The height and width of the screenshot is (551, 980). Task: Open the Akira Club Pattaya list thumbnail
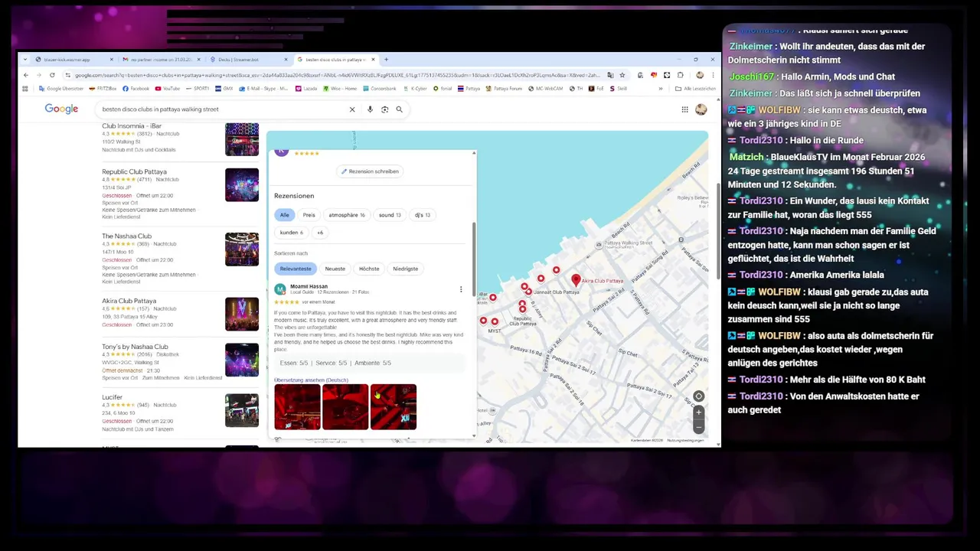click(x=242, y=313)
